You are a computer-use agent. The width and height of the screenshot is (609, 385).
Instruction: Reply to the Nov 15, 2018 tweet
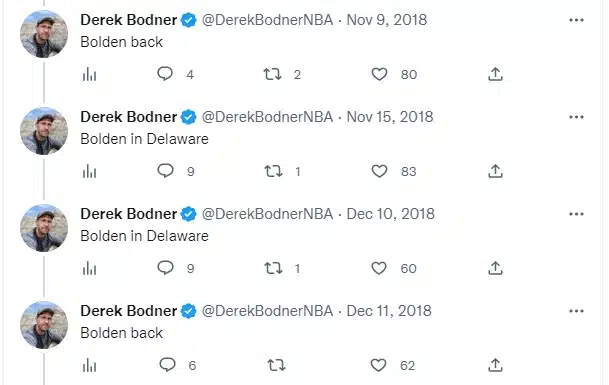(165, 171)
